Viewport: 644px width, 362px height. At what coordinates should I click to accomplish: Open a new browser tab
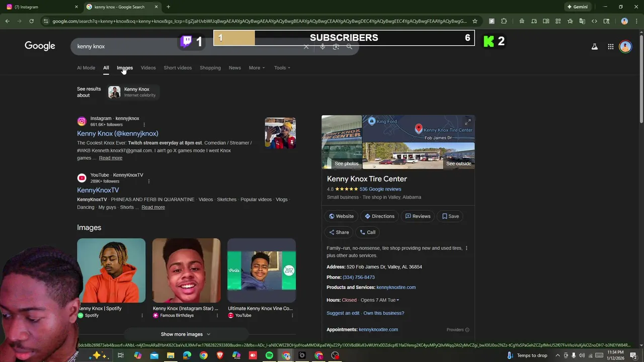pos(168,7)
